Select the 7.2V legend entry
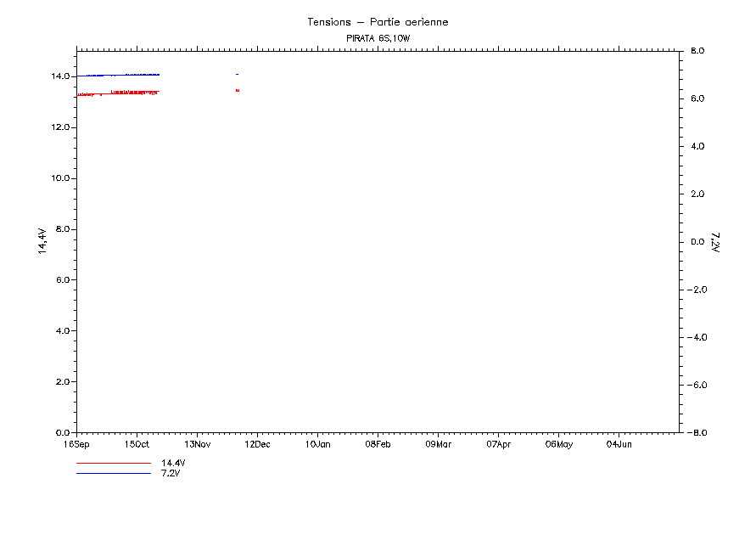This screenshot has height=535, width=756. coord(171,473)
